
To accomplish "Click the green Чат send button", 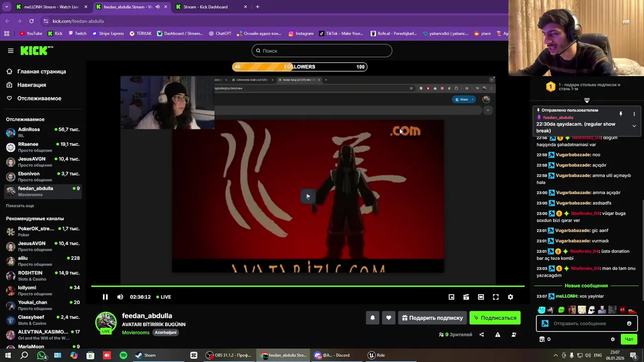I will tap(628, 339).
